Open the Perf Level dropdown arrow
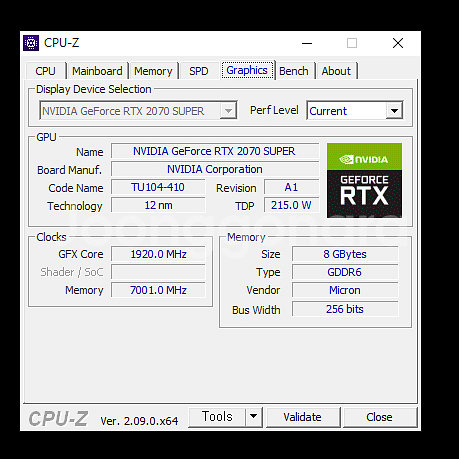459x459 pixels. point(394,111)
